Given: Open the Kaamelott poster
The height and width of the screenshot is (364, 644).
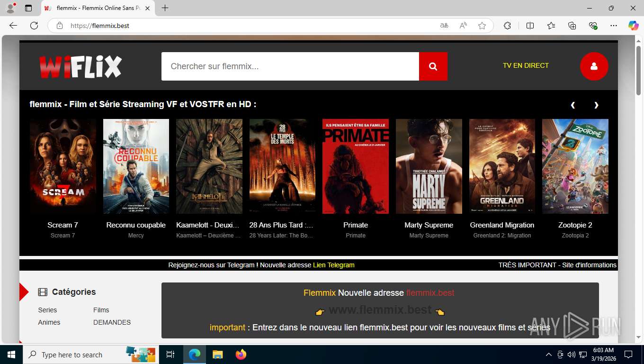Looking at the screenshot, I should coord(209,166).
